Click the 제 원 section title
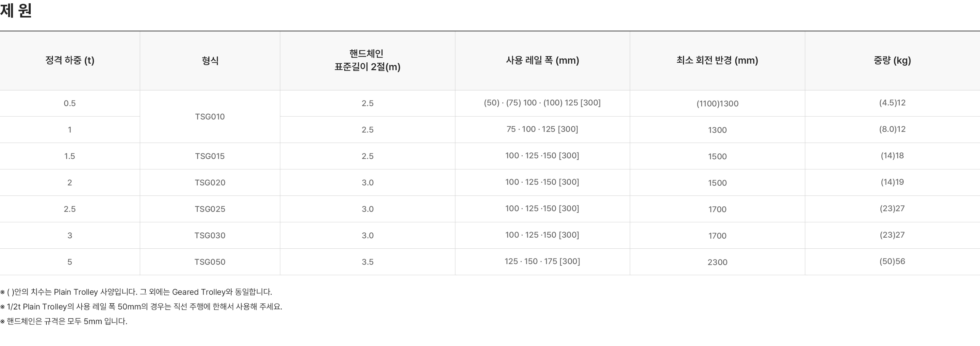The height and width of the screenshot is (346, 980). click(x=16, y=11)
